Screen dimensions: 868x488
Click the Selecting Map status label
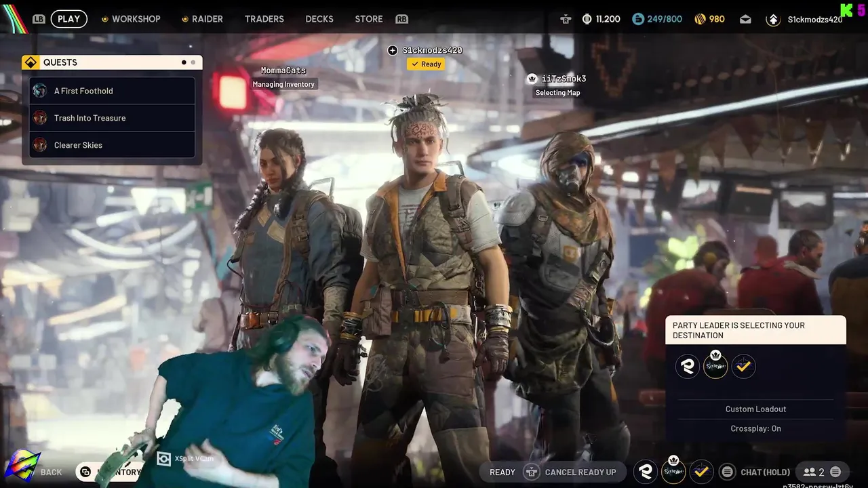pos(557,93)
